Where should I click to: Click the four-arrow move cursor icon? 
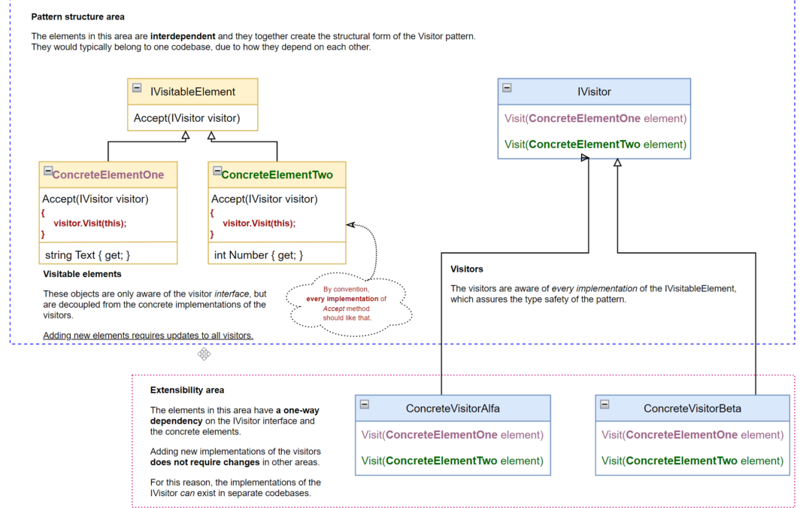[204, 354]
